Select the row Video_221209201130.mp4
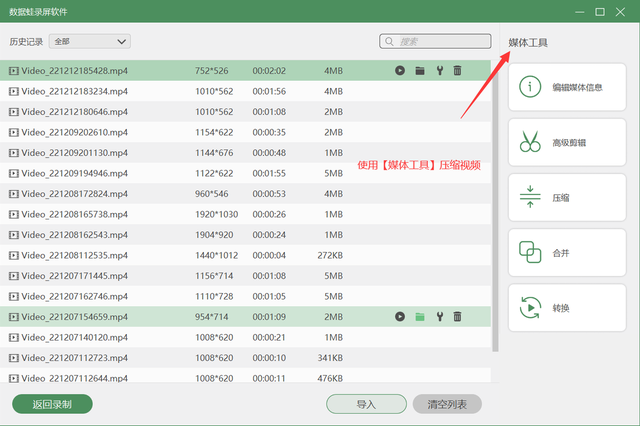The height and width of the screenshot is (426, 640). click(x=245, y=153)
